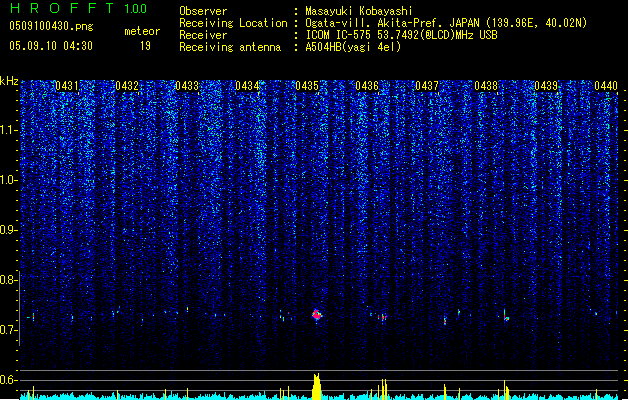This screenshot has width=629, height=400.
Task: Click the 0432 time marker
Action: point(127,86)
